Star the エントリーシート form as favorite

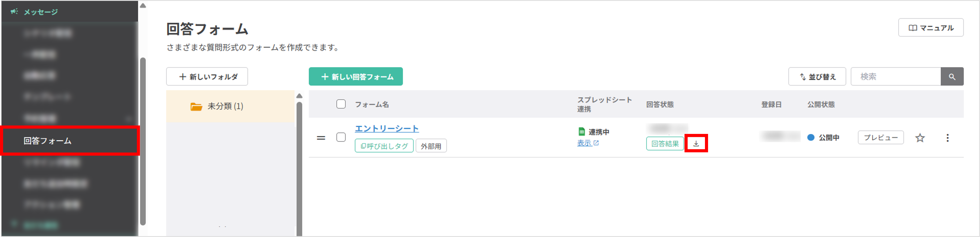click(920, 137)
